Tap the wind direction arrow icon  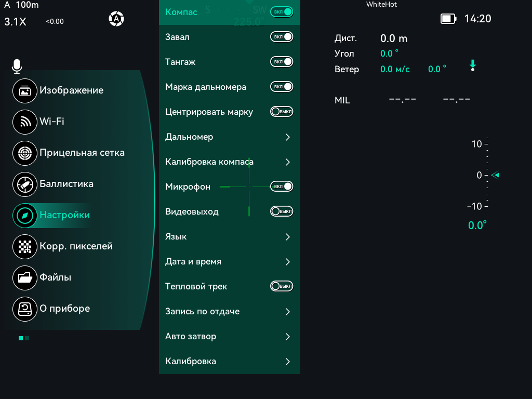coord(473,65)
